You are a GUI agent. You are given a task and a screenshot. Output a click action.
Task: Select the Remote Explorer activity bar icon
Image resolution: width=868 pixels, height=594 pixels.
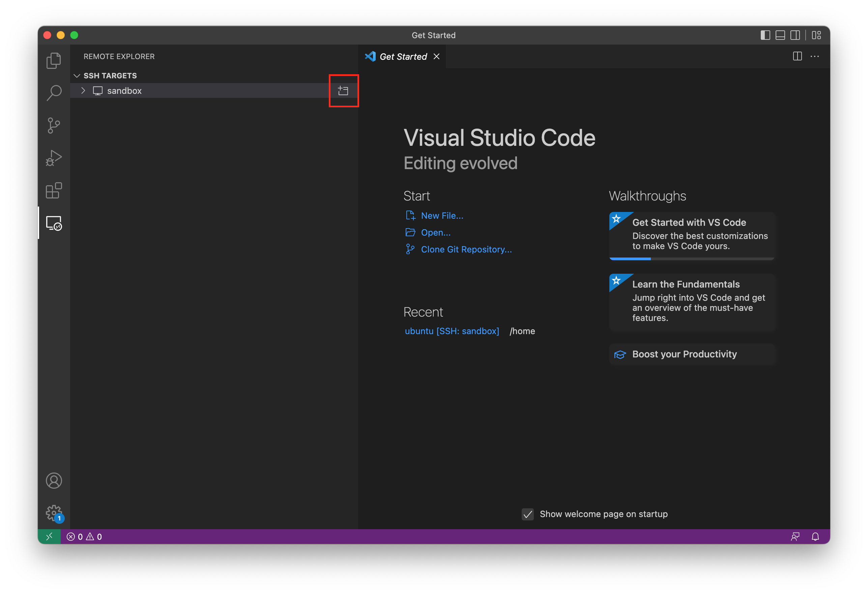(54, 223)
